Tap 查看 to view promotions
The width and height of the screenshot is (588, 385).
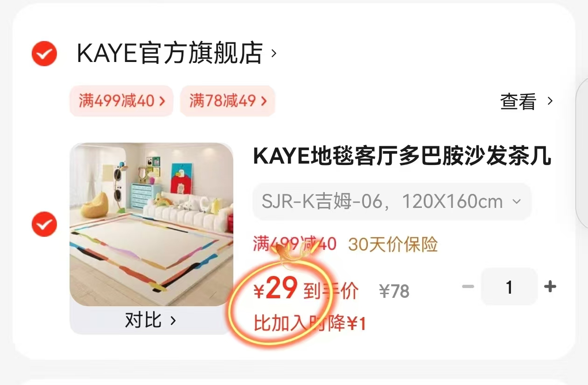518,101
